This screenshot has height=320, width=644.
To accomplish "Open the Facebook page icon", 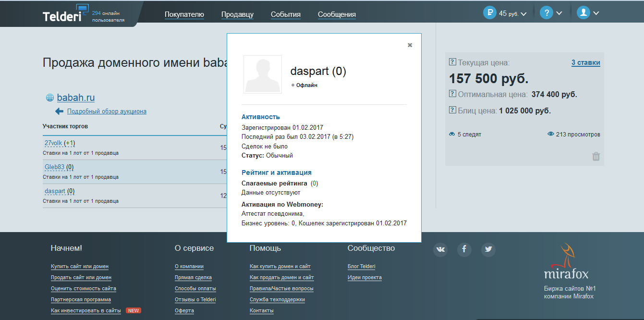I will click(x=464, y=249).
